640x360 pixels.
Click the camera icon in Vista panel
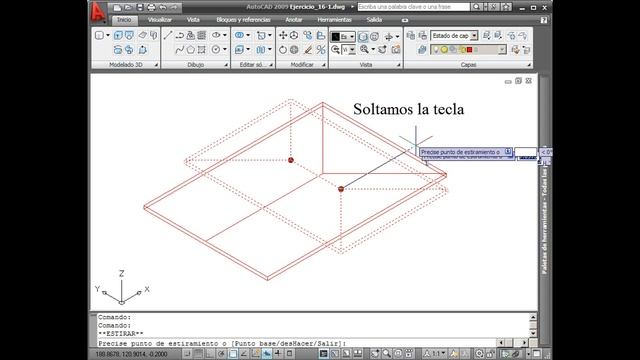click(396, 50)
